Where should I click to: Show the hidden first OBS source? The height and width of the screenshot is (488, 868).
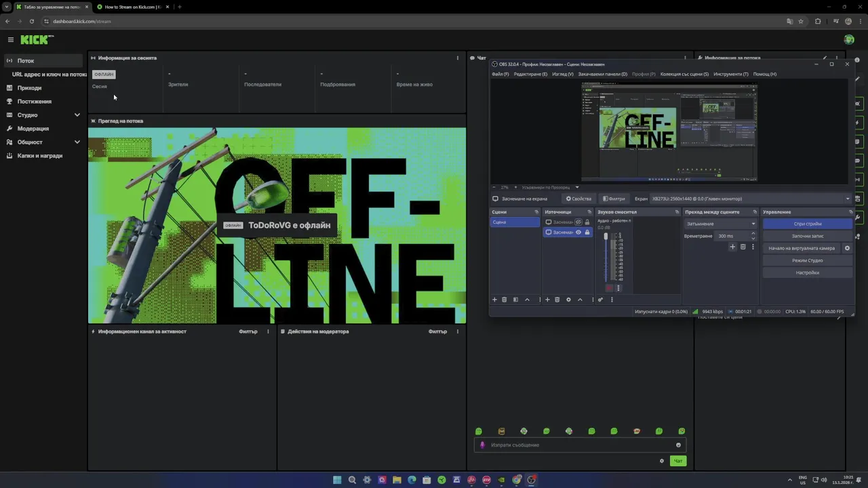[x=578, y=222]
